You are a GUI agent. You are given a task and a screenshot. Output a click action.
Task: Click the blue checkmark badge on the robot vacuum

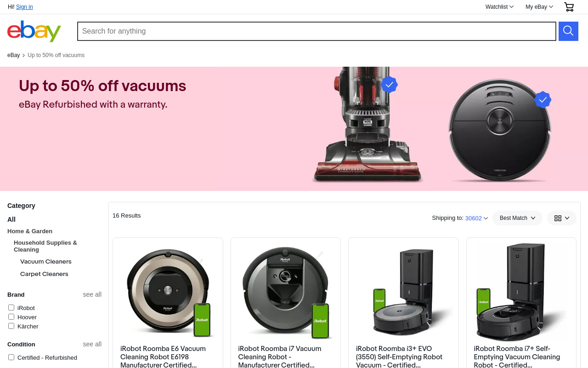(x=543, y=99)
